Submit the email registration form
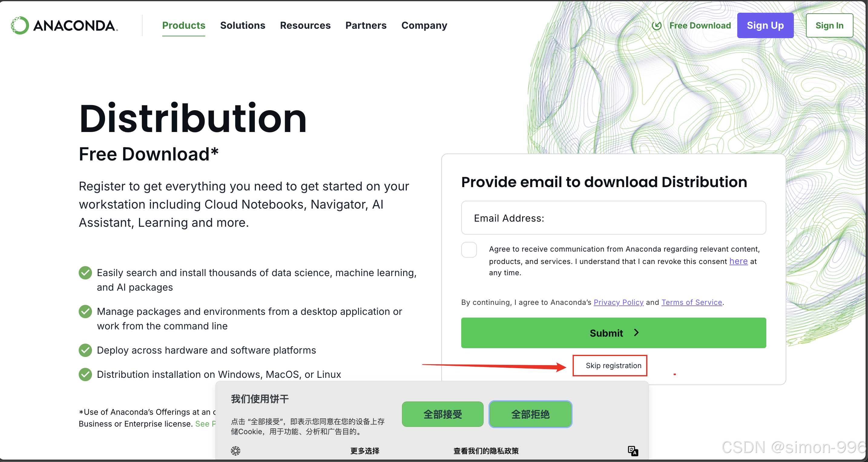 point(613,333)
